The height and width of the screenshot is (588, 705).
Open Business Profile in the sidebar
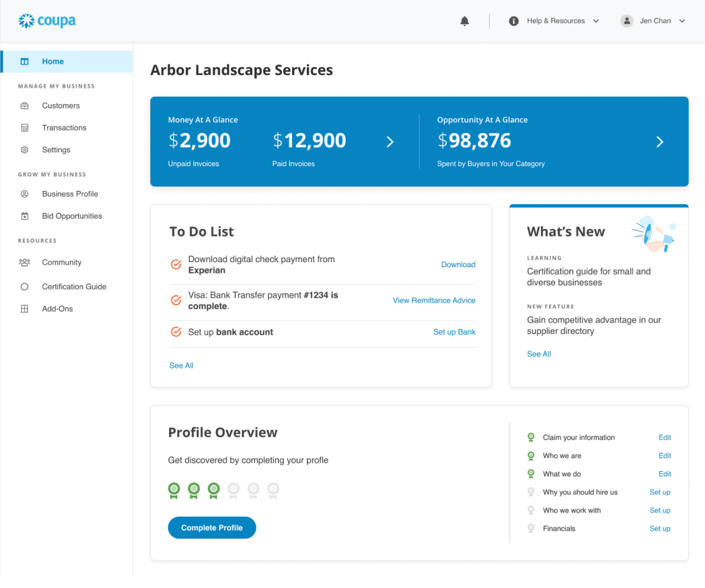tap(70, 194)
